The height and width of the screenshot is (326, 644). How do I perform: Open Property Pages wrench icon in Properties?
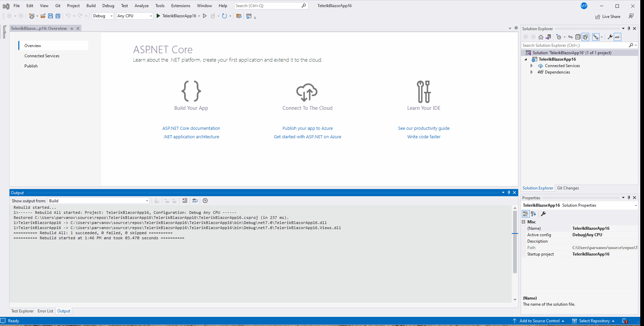543,214
